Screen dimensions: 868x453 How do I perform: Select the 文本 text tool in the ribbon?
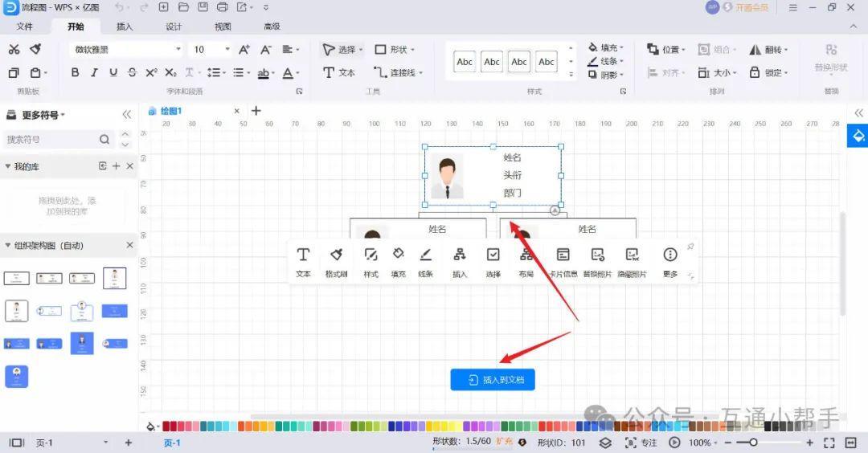point(339,72)
